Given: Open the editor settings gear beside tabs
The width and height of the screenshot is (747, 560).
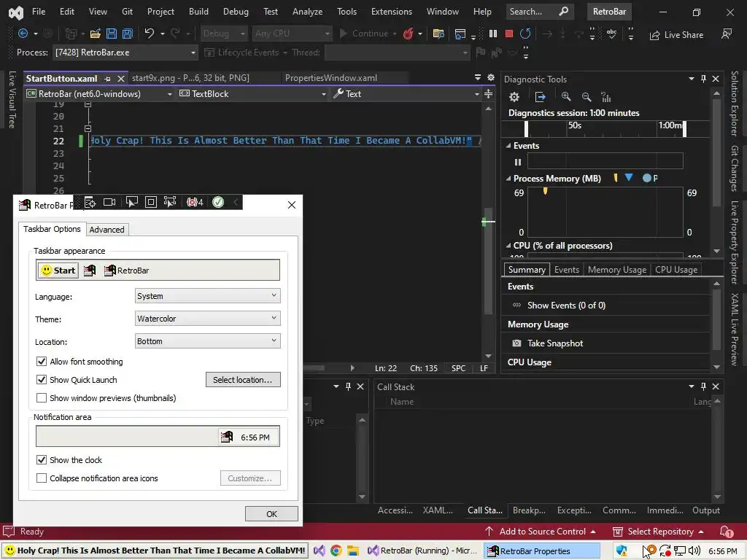Looking at the screenshot, I should click(491, 77).
